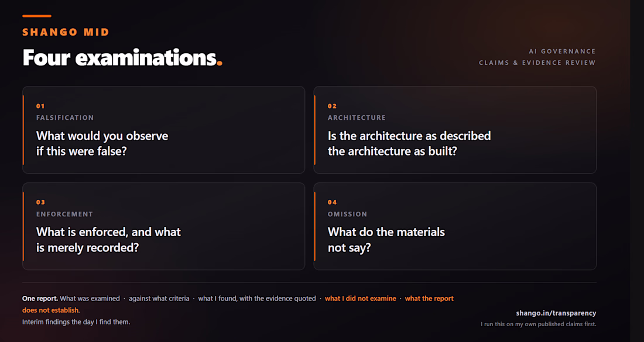
Task: Click the SHANGO MID brand heading
Action: (x=66, y=32)
